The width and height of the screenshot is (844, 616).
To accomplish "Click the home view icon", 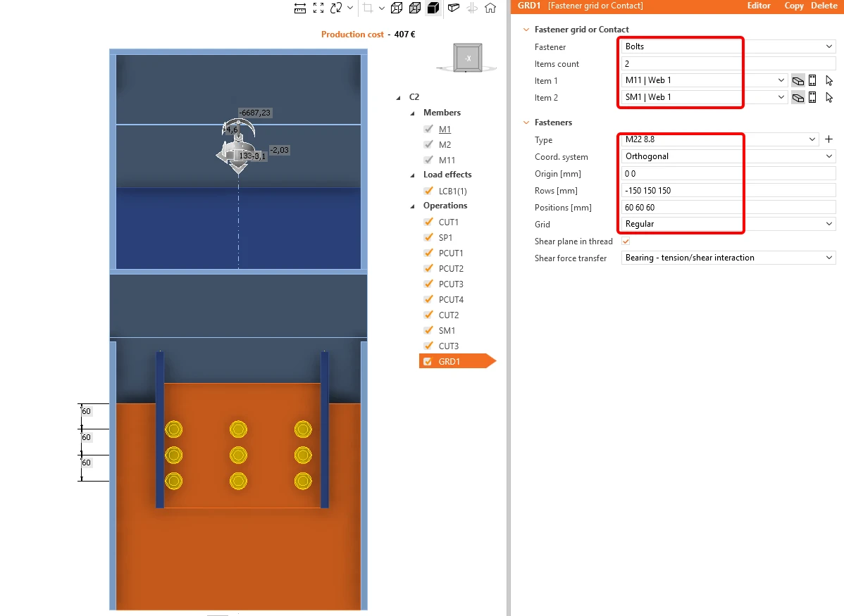I will (490, 8).
